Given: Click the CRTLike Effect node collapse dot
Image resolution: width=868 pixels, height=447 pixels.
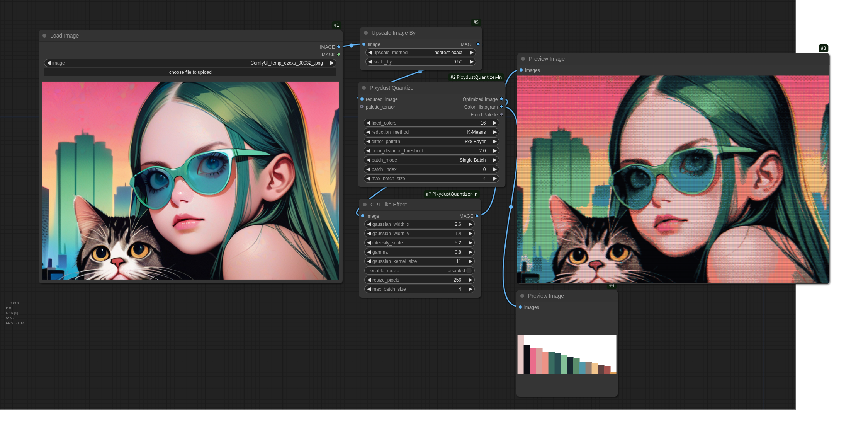Looking at the screenshot, I should 365,205.
